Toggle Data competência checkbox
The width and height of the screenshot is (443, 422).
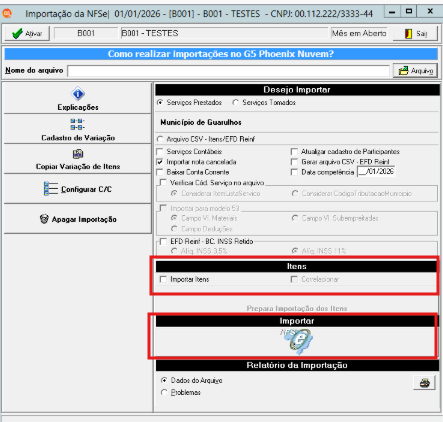tap(294, 172)
